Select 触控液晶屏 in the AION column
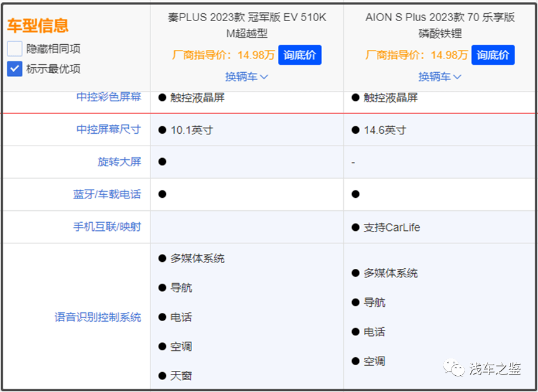This screenshot has height=392, width=538. [391, 98]
